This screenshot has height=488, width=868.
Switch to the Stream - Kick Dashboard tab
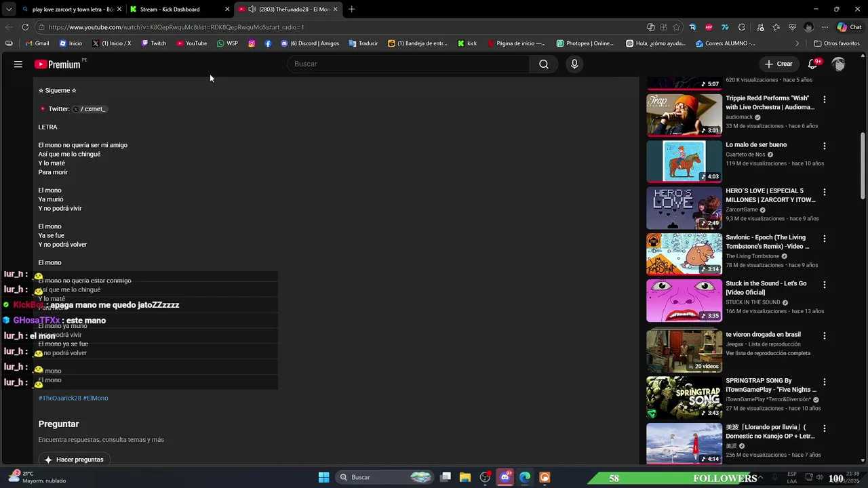(x=180, y=9)
